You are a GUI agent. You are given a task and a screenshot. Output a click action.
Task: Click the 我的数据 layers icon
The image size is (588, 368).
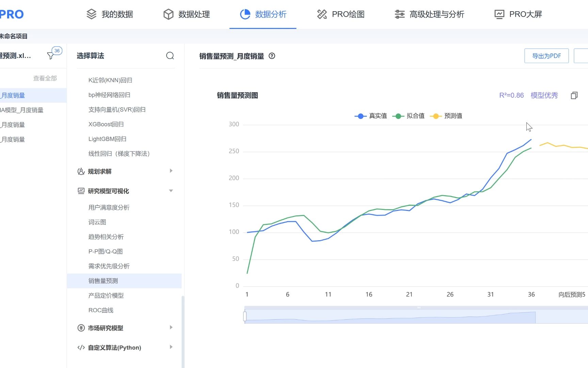click(92, 14)
